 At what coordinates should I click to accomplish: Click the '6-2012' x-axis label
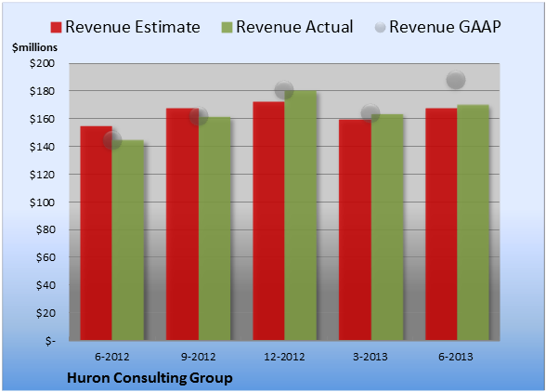coord(111,357)
